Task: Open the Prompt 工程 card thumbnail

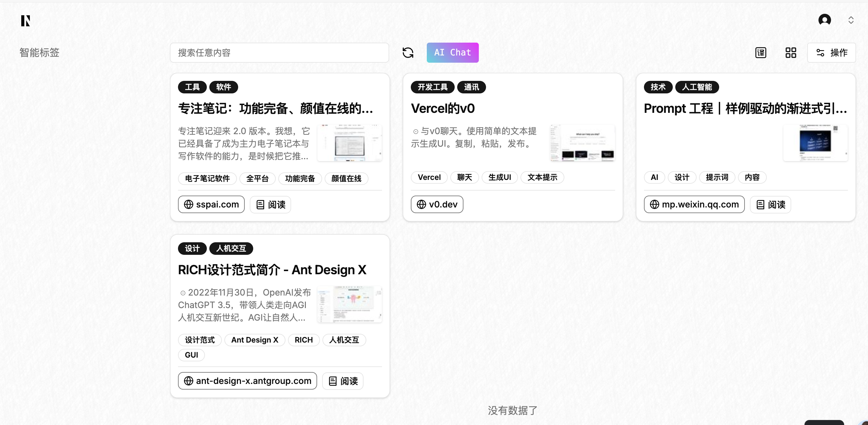Action: coord(815,143)
